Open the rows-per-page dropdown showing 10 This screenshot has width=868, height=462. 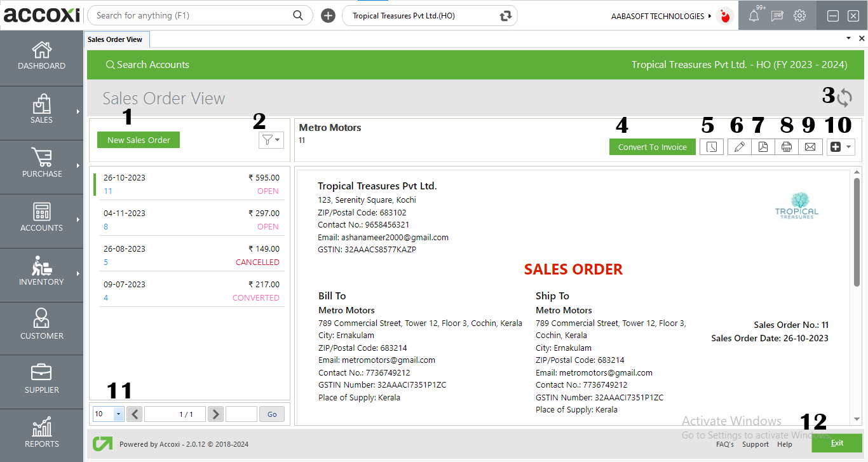point(108,414)
